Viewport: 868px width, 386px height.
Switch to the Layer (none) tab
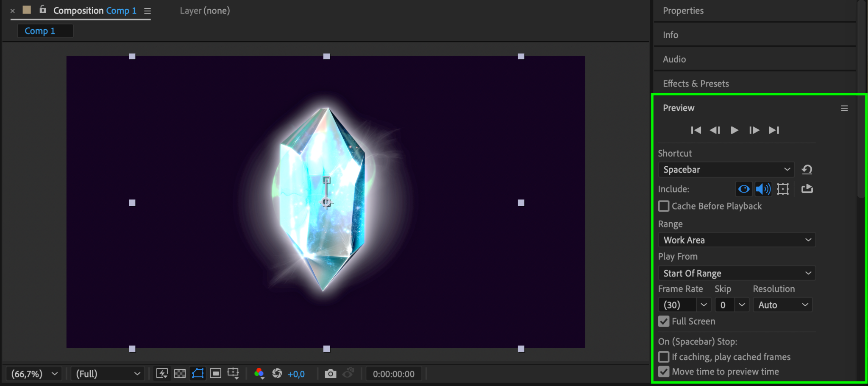pos(205,11)
